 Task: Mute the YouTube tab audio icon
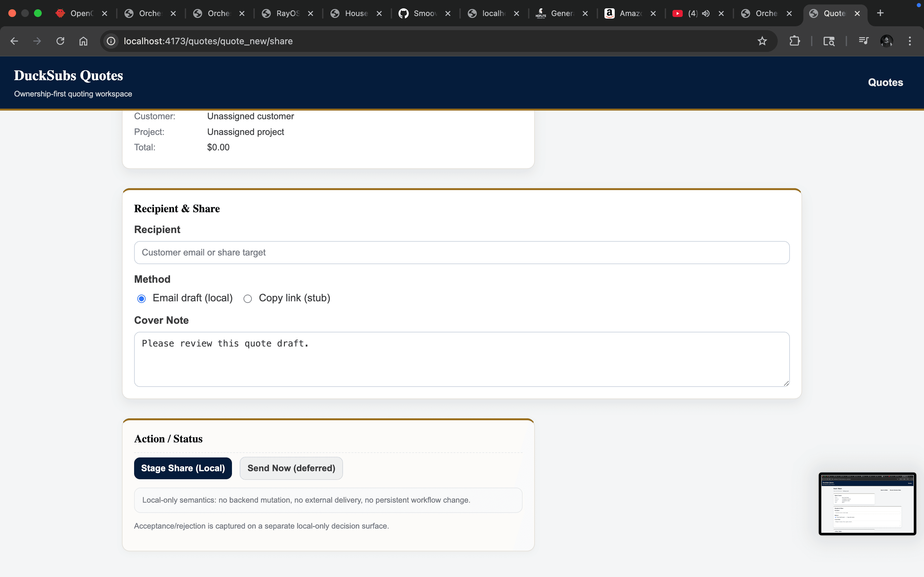pyautogui.click(x=706, y=13)
